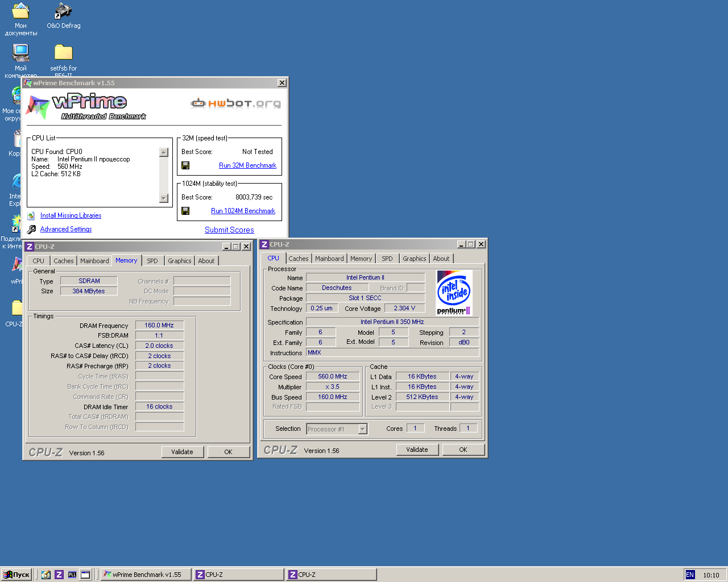The image size is (728, 582).
Task: Click the floppy save icon beside Run 1024M Benchmark
Action: point(185,211)
